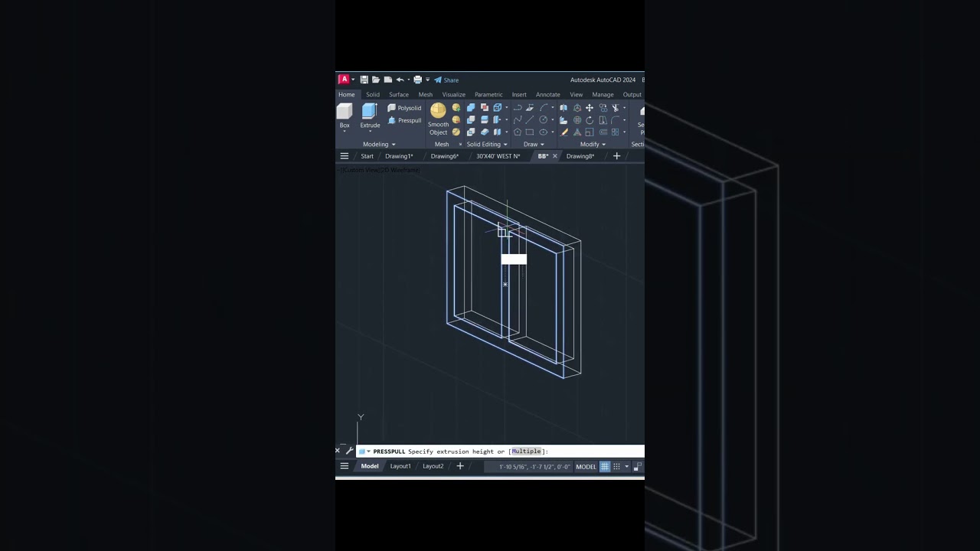
Task: Open the Surface ribbon tab
Action: pyautogui.click(x=399, y=95)
